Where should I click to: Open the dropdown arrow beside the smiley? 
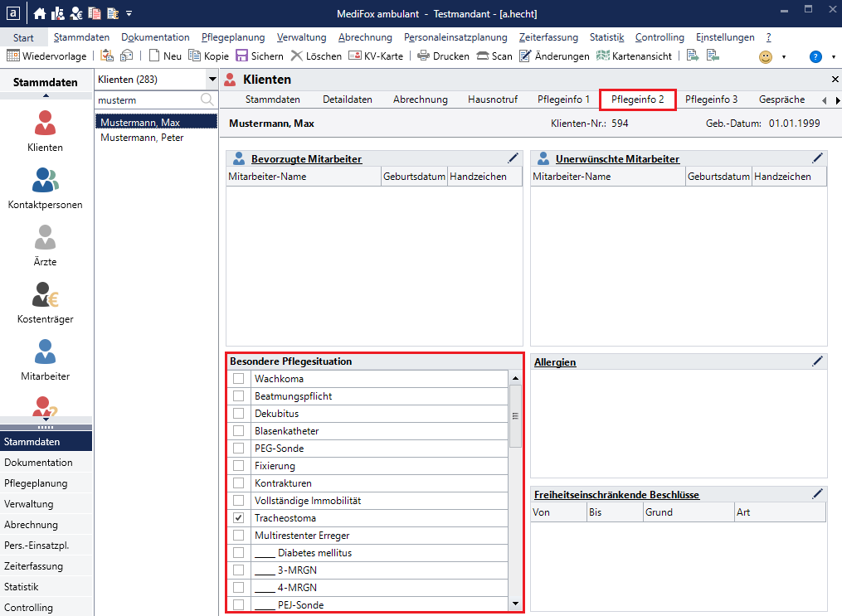tap(784, 57)
